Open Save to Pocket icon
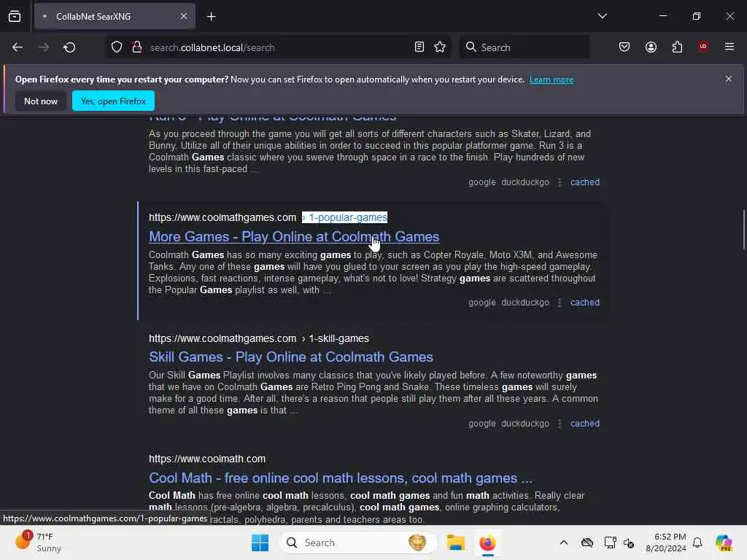The height and width of the screenshot is (560, 747). coord(624,47)
